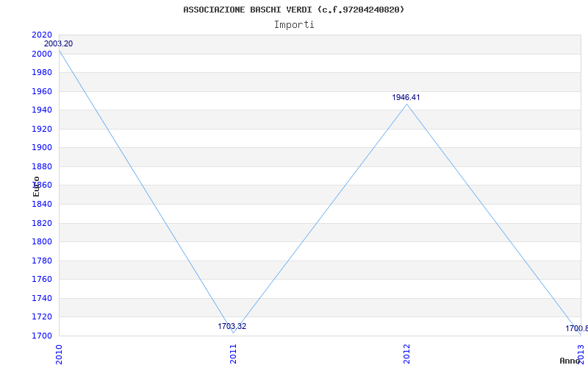Click the 1740 y-axis value
588x368 pixels.
[x=42, y=298]
